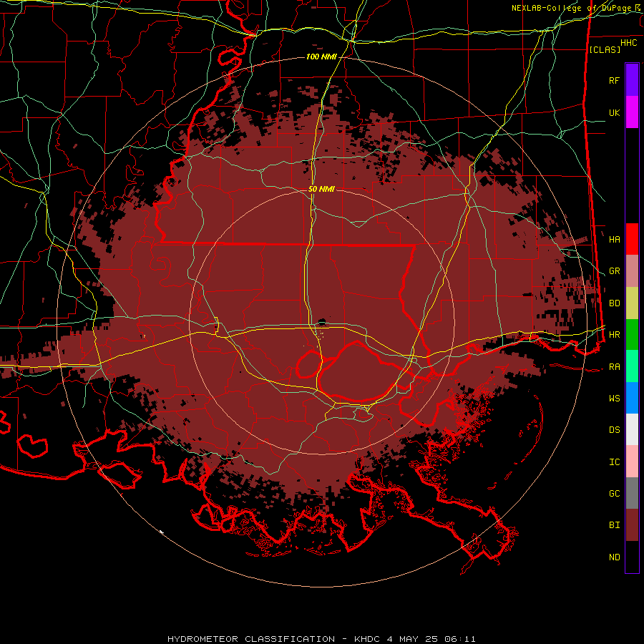Click the 100 NMI range ring label

pyautogui.click(x=321, y=57)
